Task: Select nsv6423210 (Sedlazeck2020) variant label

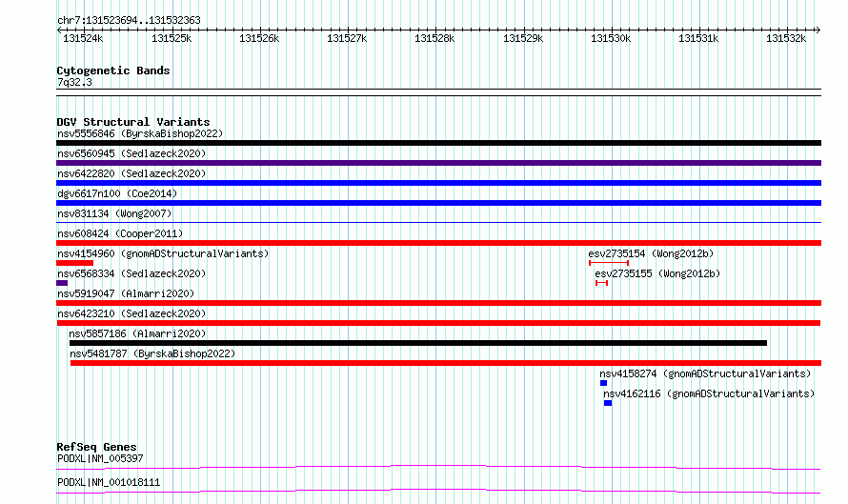Action: click(131, 313)
